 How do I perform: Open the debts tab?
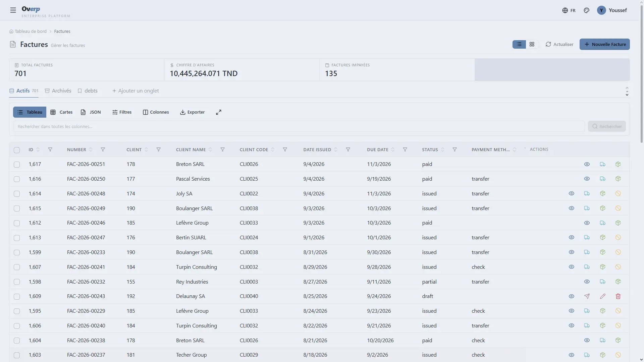(x=88, y=91)
